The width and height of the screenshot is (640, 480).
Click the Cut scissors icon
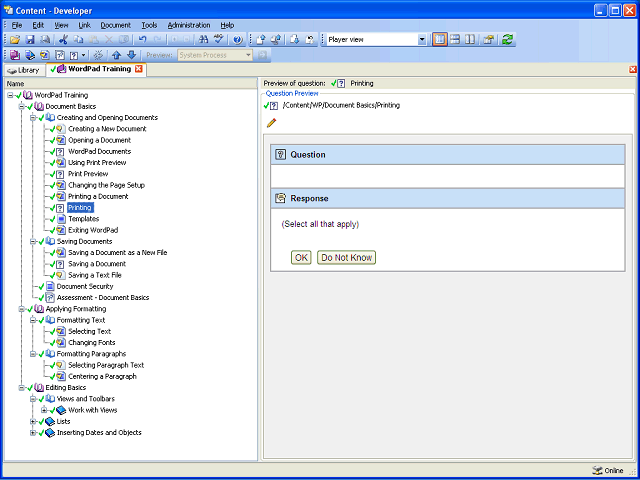63,40
